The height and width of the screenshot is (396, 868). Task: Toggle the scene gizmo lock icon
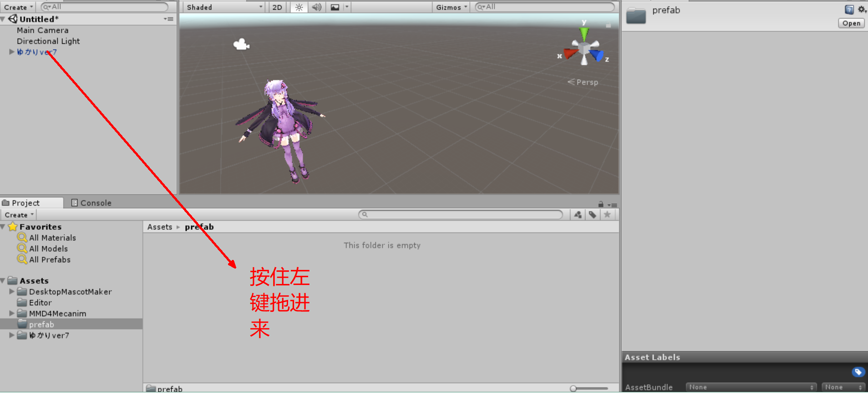pyautogui.click(x=608, y=25)
